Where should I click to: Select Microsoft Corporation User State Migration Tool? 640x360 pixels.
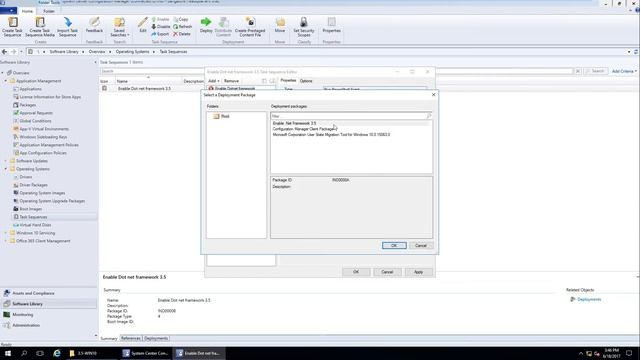click(331, 134)
